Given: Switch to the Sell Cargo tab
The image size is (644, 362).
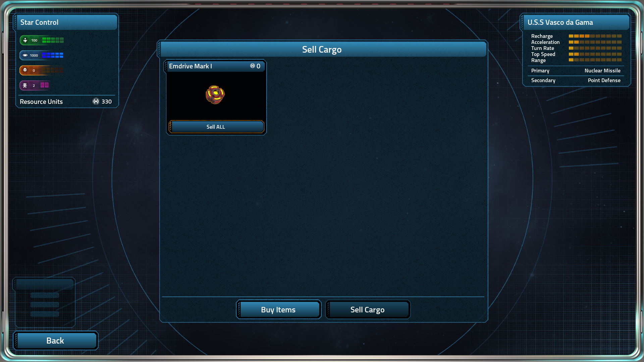Looking at the screenshot, I should (x=368, y=309).
